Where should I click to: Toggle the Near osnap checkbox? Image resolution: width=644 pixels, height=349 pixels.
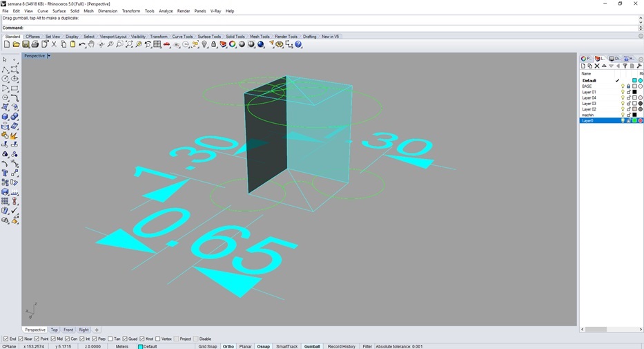coord(21,339)
